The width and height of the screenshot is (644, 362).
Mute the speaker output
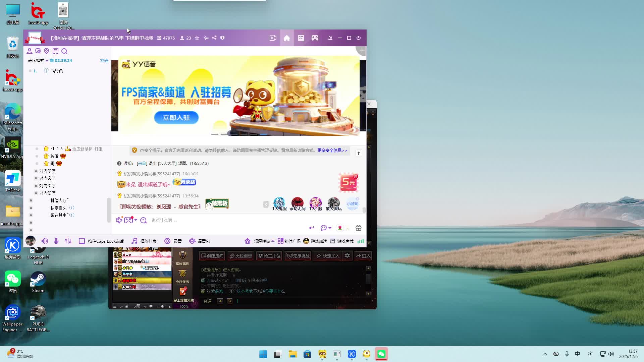click(45, 241)
